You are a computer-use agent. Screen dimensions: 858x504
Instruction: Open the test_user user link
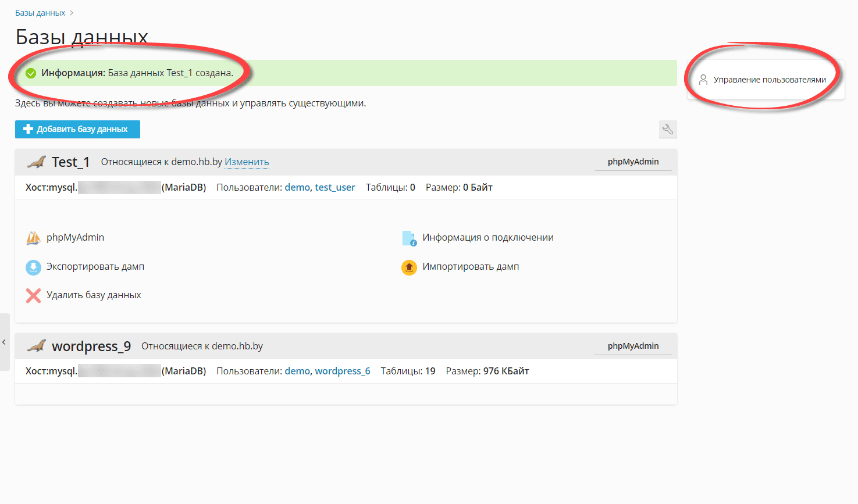334,187
